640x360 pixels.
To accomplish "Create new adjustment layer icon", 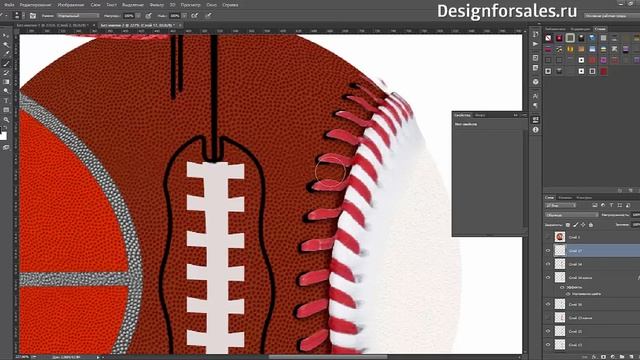I will (x=612, y=357).
